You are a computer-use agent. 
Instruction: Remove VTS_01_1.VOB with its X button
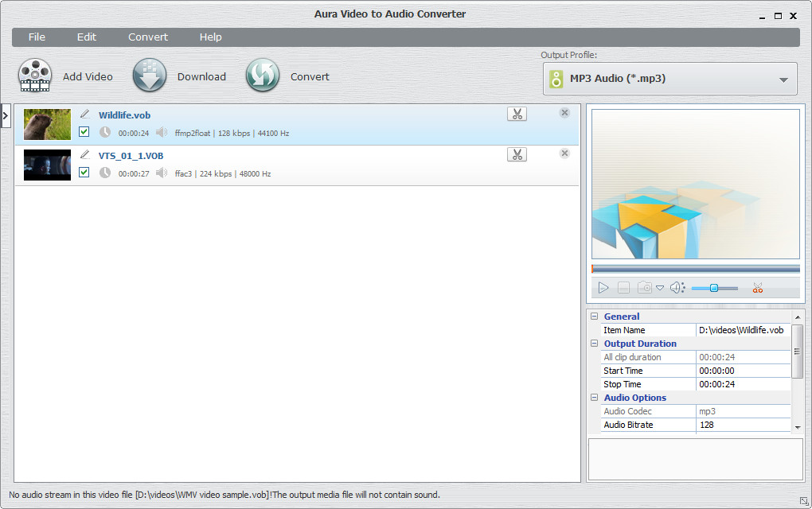coord(564,153)
